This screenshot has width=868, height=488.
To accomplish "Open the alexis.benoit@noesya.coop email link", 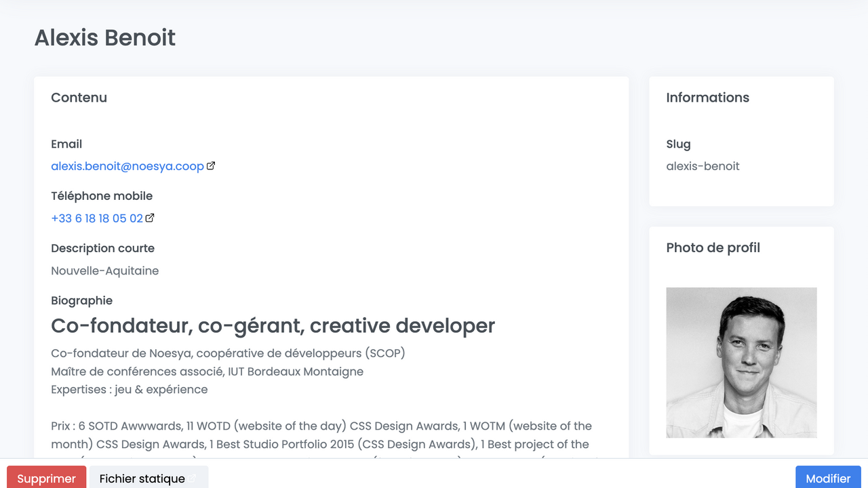I will click(127, 166).
